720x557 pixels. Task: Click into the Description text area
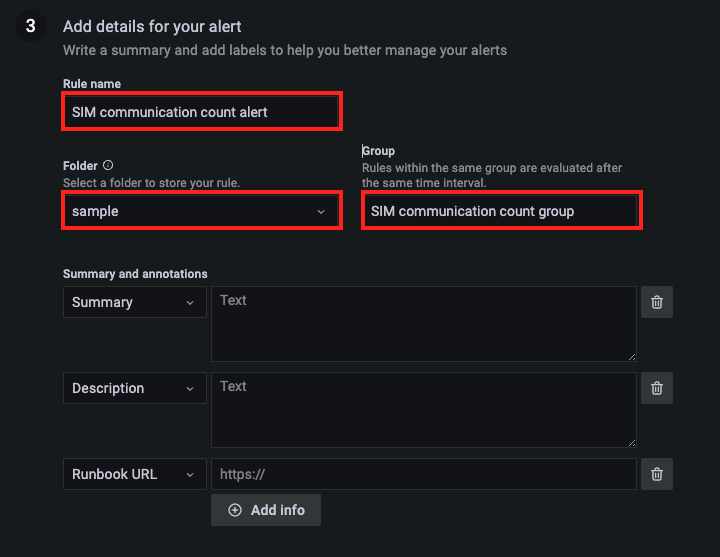[x=424, y=410]
